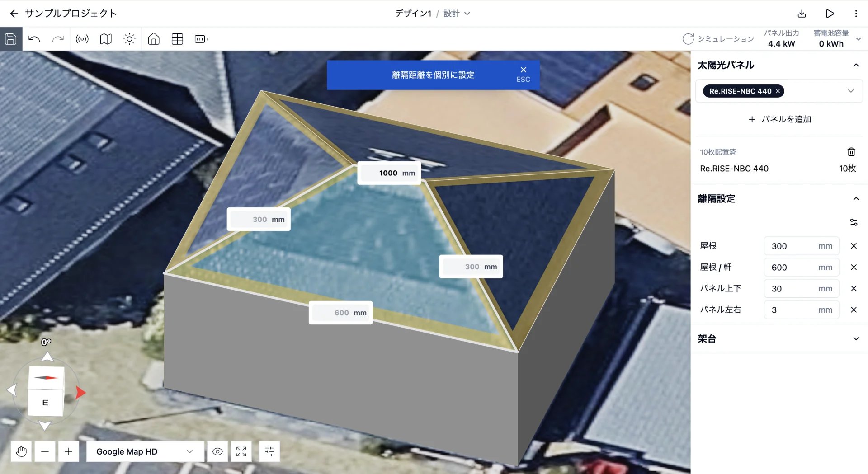868x474 pixels.
Task: Open setback adjustment sliders icon
Action: click(854, 222)
